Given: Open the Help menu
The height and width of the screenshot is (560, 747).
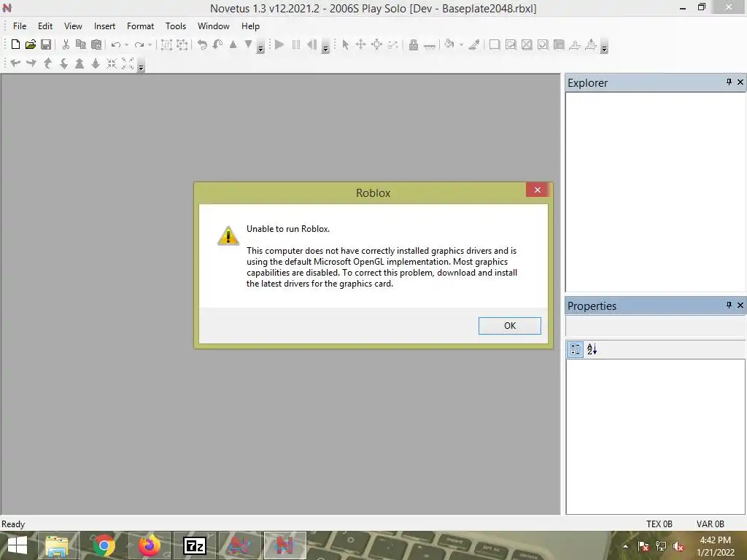Looking at the screenshot, I should coord(250,26).
